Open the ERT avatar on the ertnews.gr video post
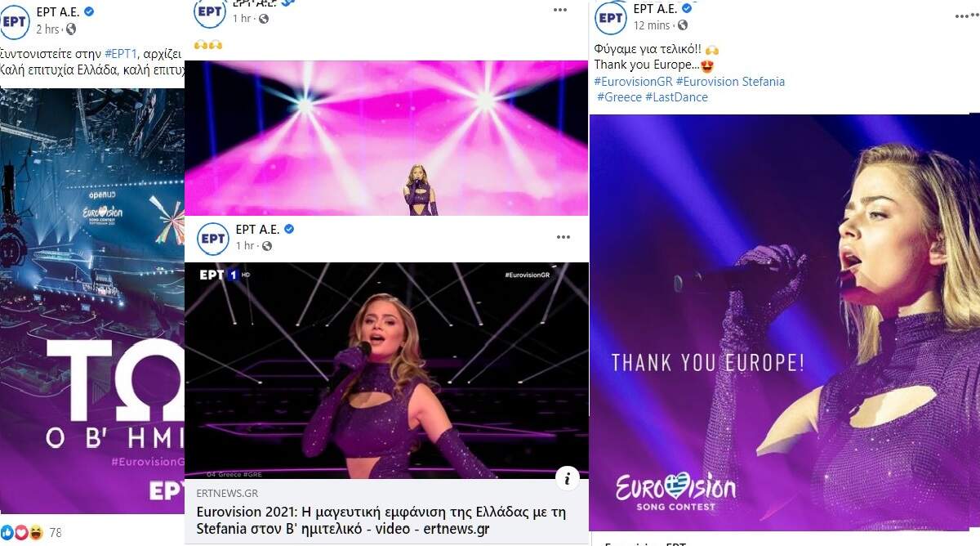Screen dimensions: 980x546 (212, 238)
